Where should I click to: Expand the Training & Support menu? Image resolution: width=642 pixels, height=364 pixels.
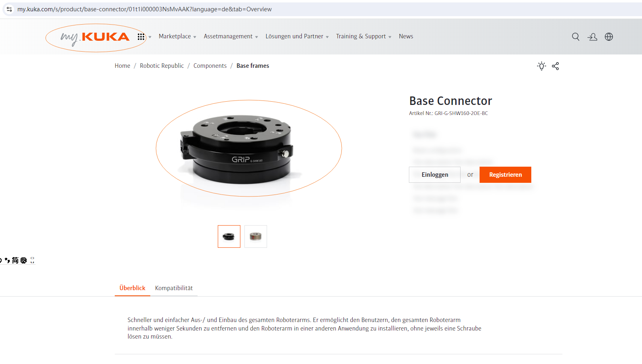point(364,36)
